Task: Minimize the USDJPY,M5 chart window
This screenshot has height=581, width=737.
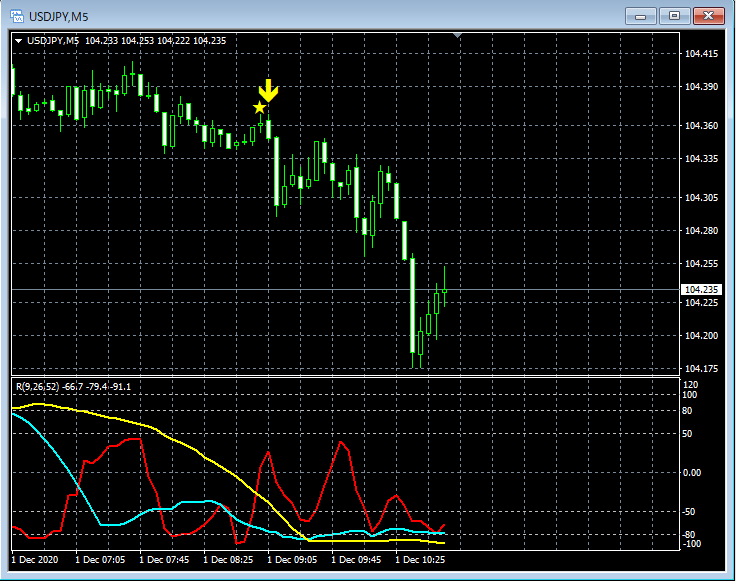Action: click(x=641, y=16)
